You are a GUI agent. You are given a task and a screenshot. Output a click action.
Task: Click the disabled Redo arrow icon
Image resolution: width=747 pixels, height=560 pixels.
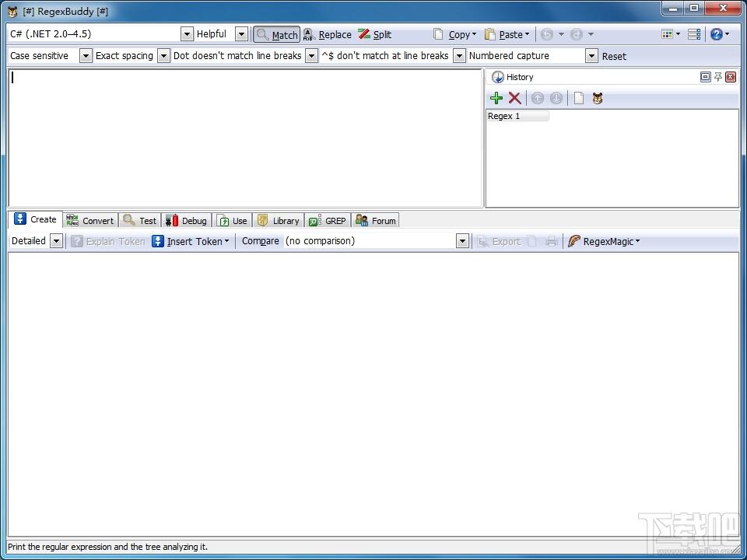click(577, 34)
